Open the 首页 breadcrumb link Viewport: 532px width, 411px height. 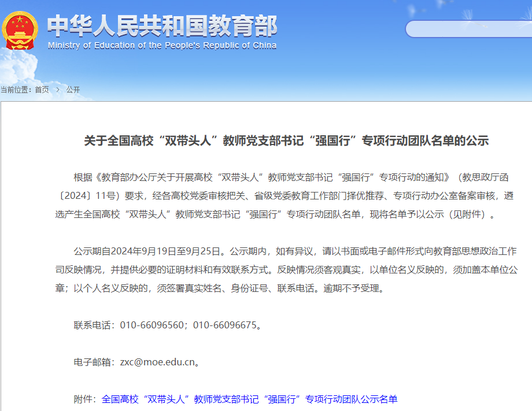coord(42,90)
